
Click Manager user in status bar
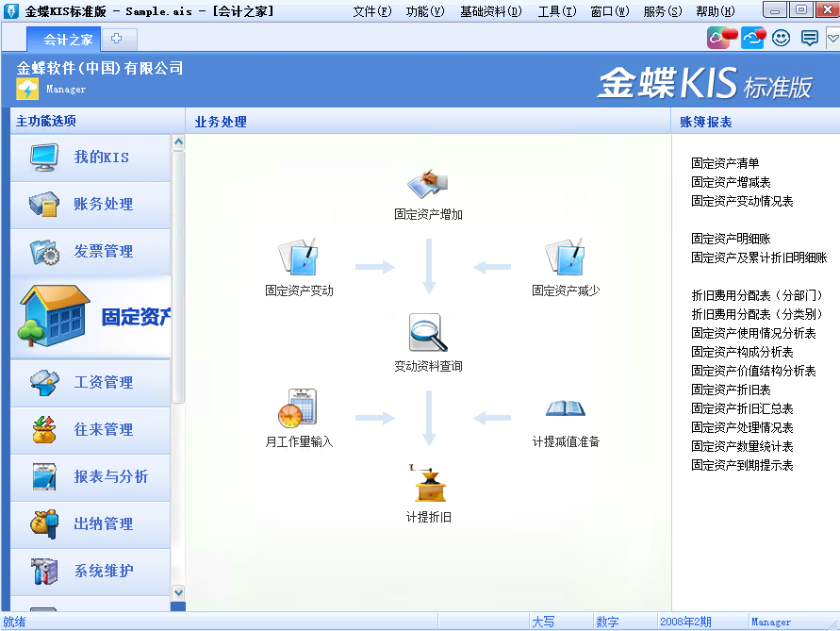click(770, 622)
